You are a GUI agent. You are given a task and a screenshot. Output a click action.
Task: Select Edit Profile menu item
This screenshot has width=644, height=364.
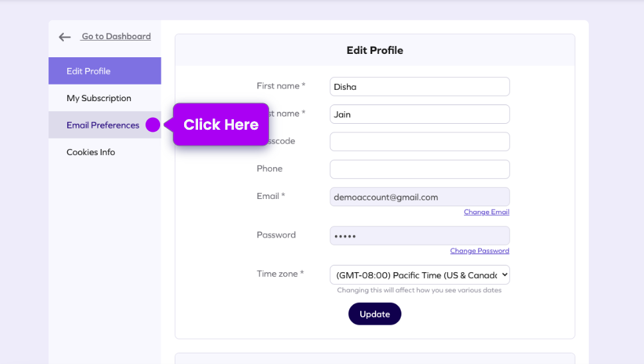pyautogui.click(x=104, y=71)
